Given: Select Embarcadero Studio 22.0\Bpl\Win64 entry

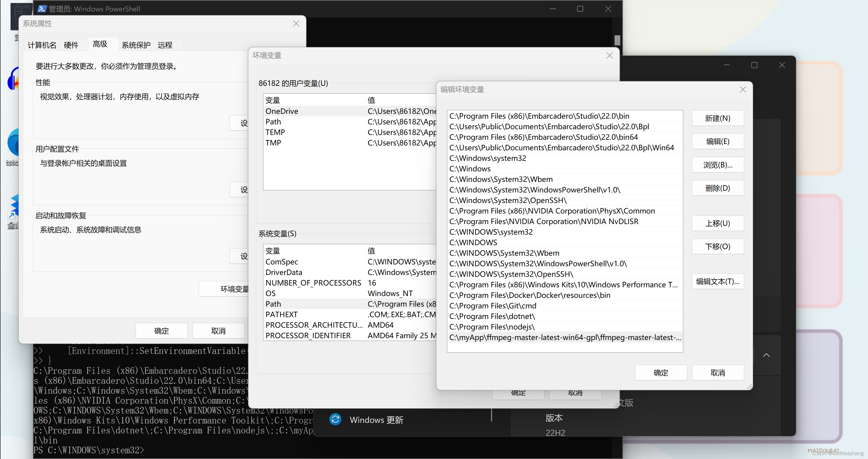Looking at the screenshot, I should pyautogui.click(x=565, y=148).
